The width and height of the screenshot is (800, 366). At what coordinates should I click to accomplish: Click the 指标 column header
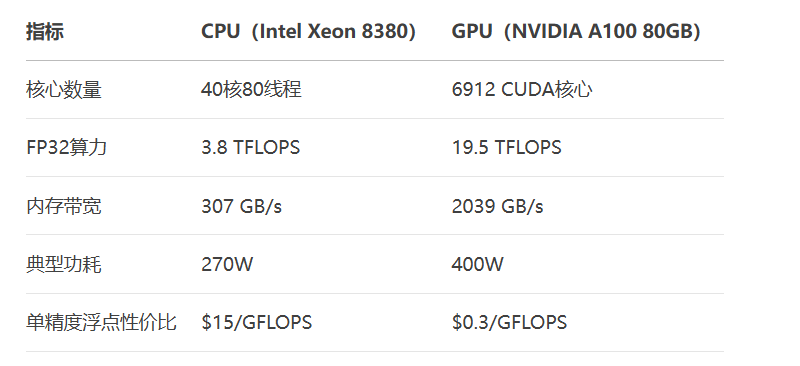click(x=45, y=32)
